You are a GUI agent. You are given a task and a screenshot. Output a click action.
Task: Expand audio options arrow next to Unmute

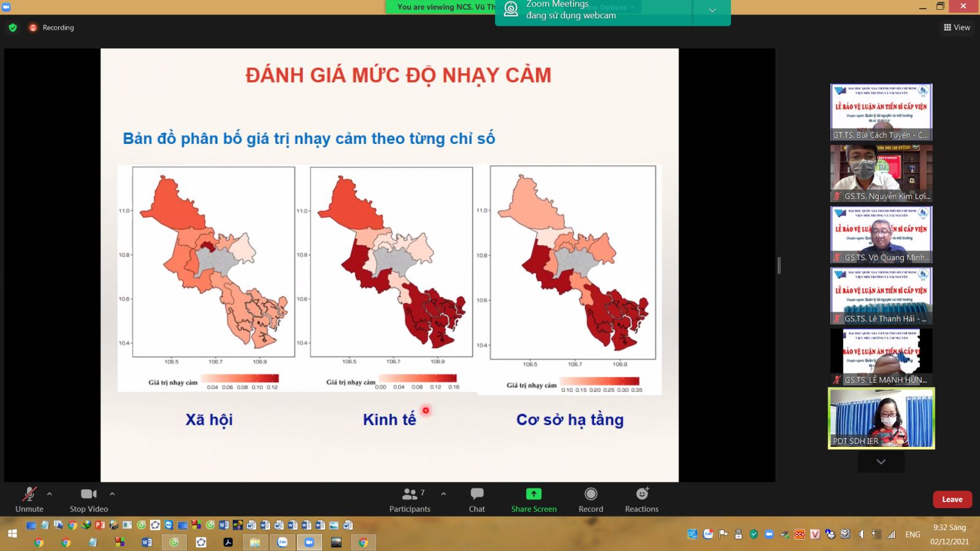[50, 493]
